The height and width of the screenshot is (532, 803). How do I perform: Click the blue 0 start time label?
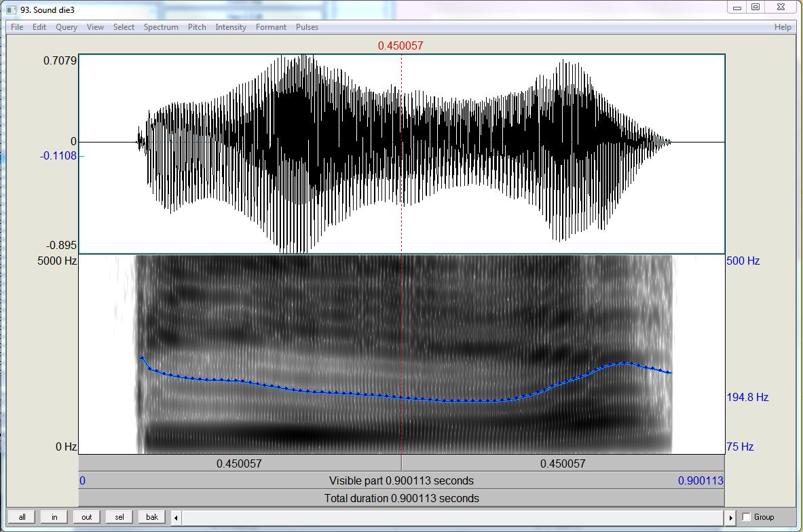(82, 481)
